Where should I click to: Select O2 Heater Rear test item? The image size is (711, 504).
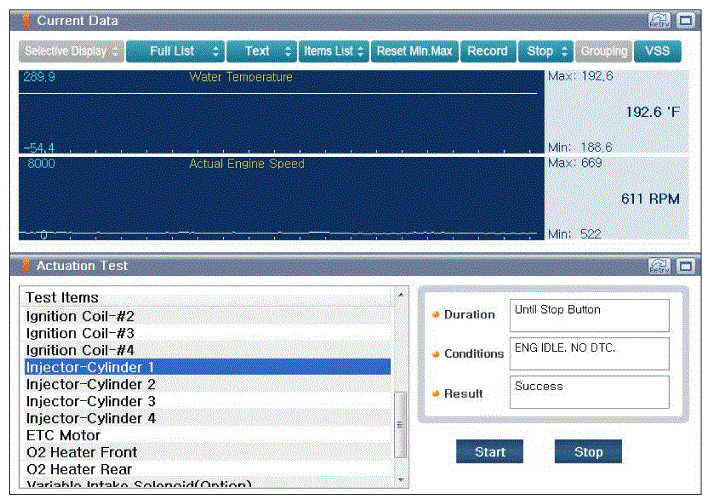pos(208,469)
